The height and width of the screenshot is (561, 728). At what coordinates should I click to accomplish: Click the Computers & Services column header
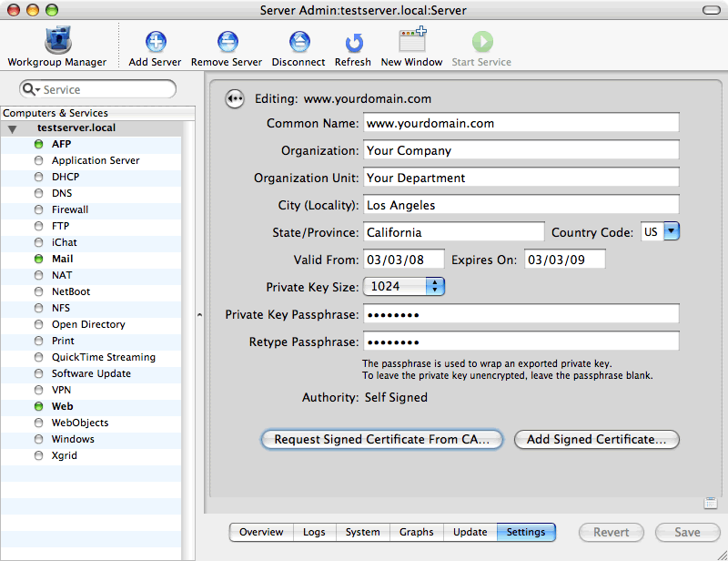pos(97,113)
